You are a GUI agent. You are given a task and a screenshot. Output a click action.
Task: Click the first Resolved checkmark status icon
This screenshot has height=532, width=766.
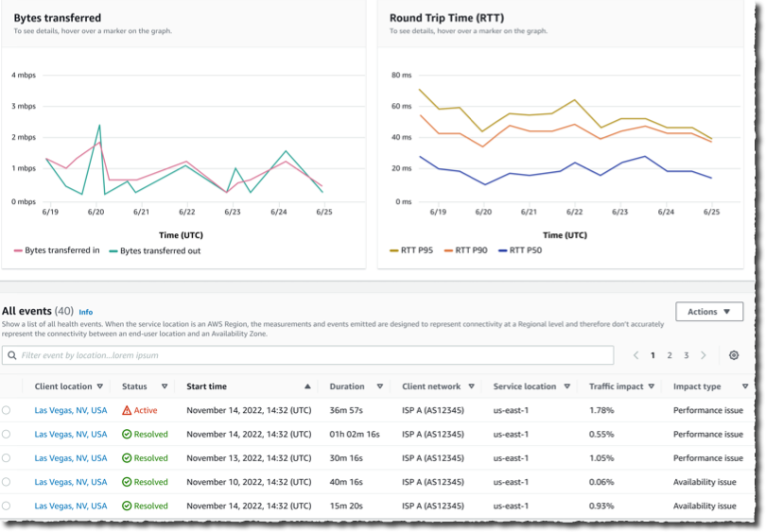point(127,435)
